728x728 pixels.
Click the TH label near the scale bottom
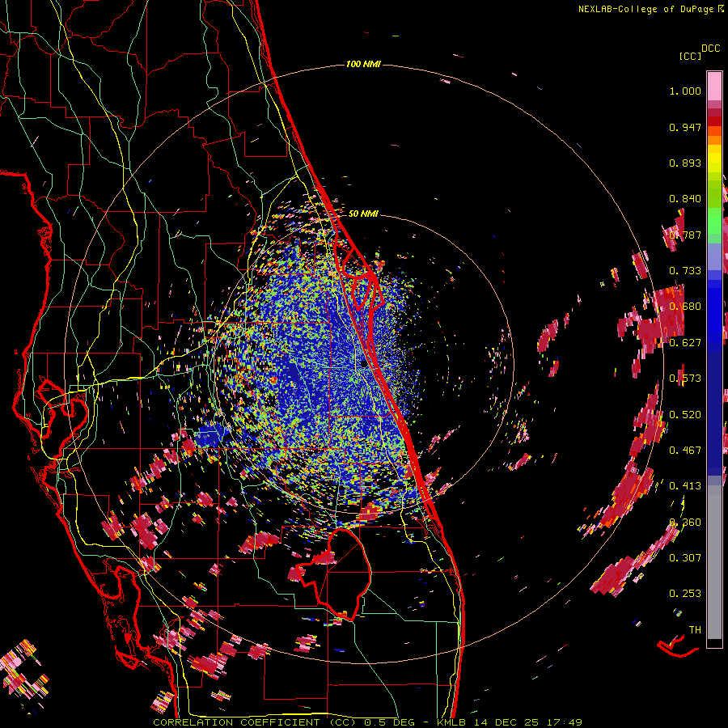pos(695,630)
